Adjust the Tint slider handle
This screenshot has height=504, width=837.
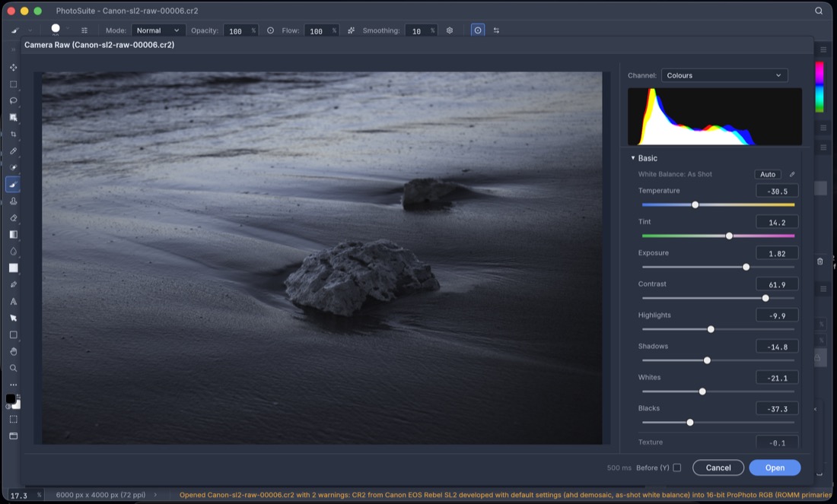[729, 236]
